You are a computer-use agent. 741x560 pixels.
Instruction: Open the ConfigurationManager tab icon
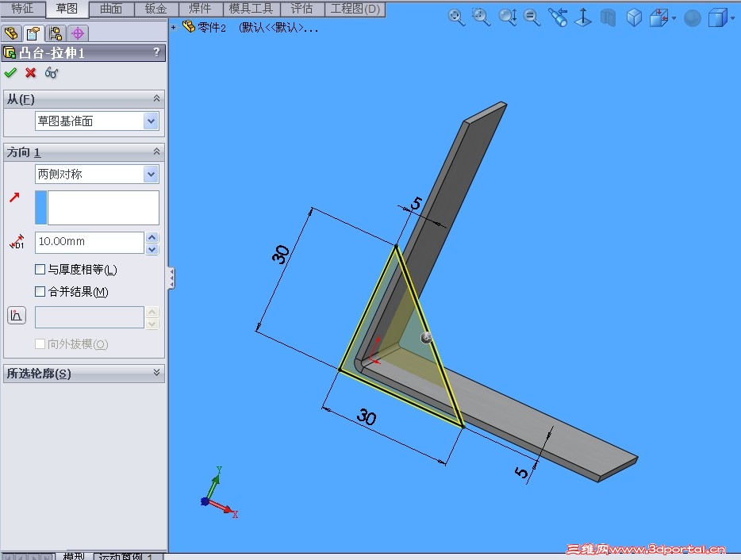pyautogui.click(x=56, y=33)
